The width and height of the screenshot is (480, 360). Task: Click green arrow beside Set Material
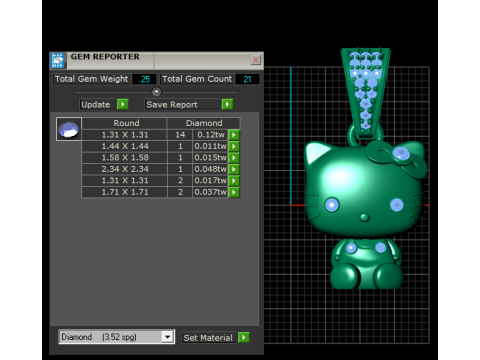point(244,338)
